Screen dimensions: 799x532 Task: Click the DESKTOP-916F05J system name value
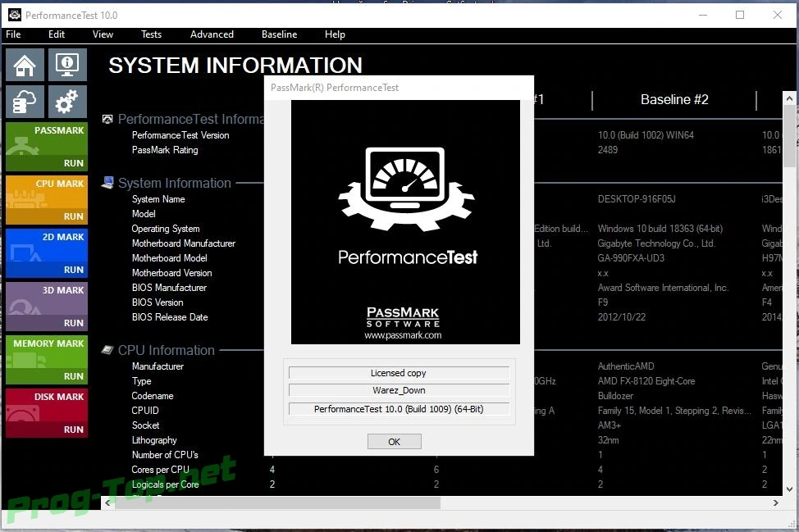(637, 199)
